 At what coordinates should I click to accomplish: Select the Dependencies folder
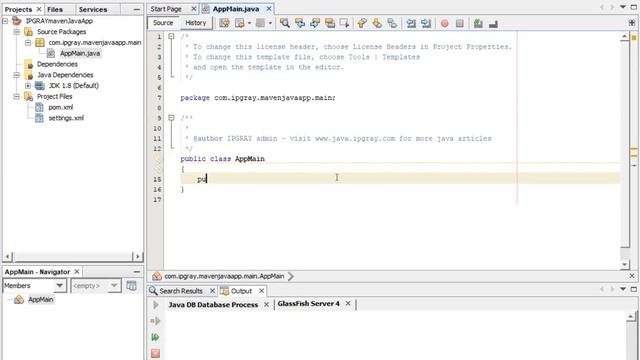coord(57,64)
